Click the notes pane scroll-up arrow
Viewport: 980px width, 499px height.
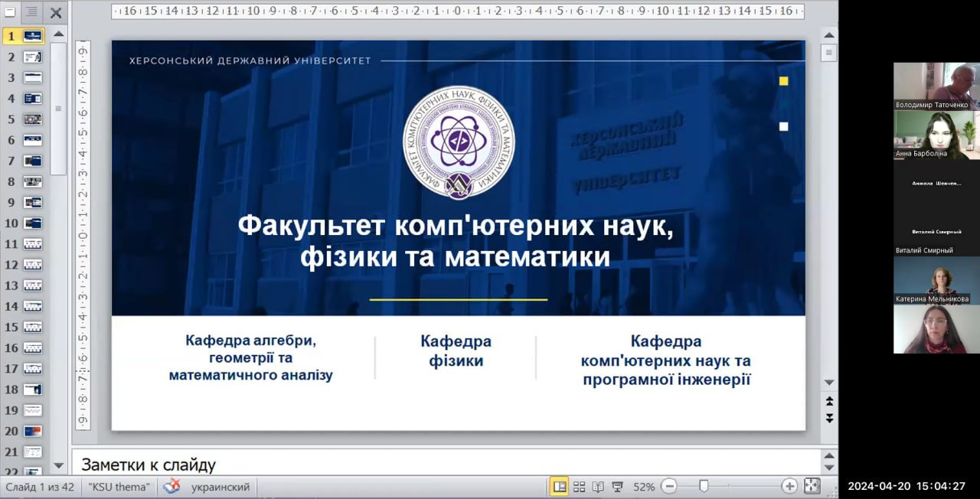[x=828, y=455]
